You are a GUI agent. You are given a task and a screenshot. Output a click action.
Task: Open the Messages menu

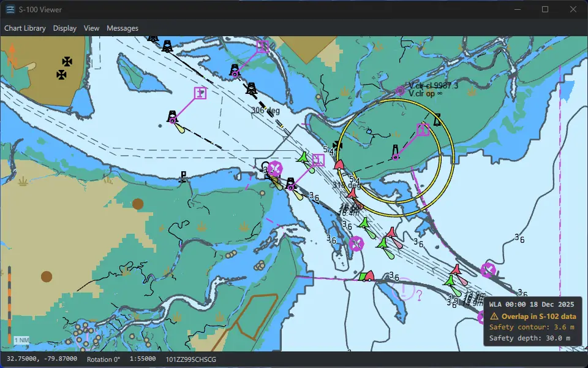[x=123, y=28]
